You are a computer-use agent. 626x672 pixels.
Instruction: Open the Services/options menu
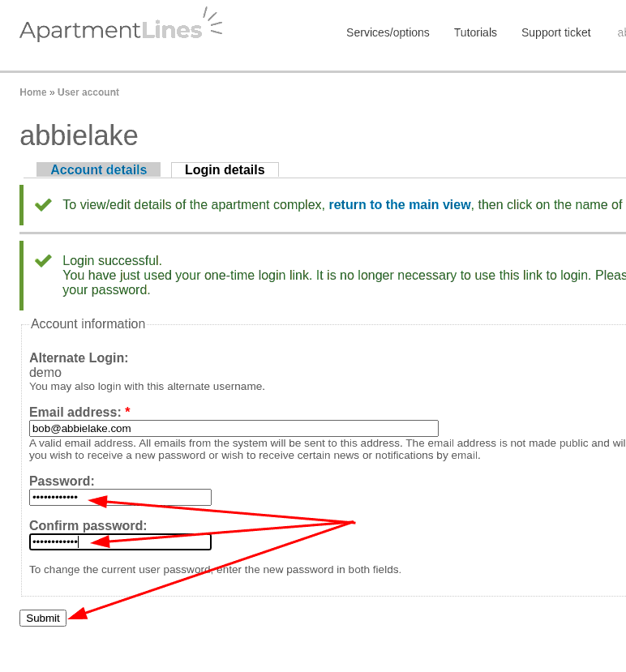point(388,32)
